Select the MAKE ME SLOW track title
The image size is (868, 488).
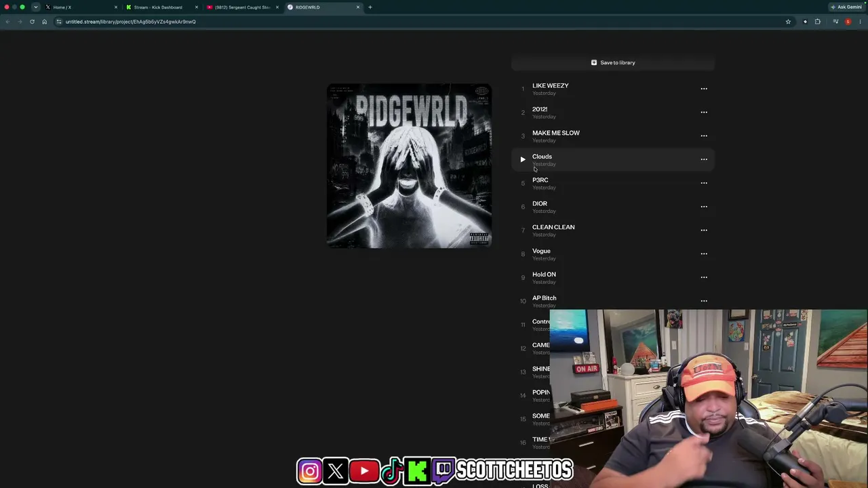click(556, 133)
